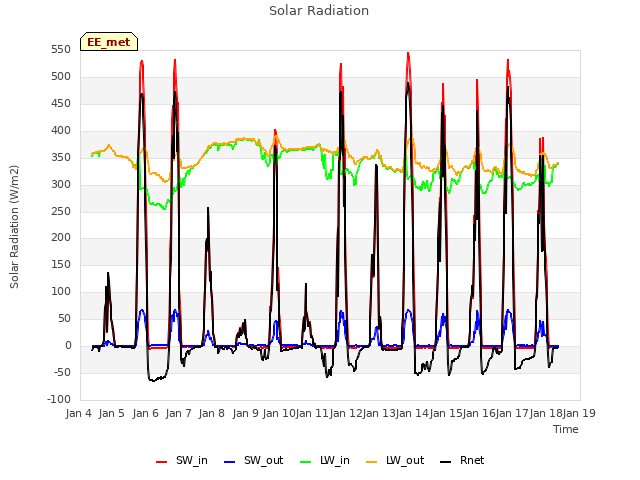640x480 pixels.
Task: Click the 150 y-axis tick label
Action: coord(61,264)
